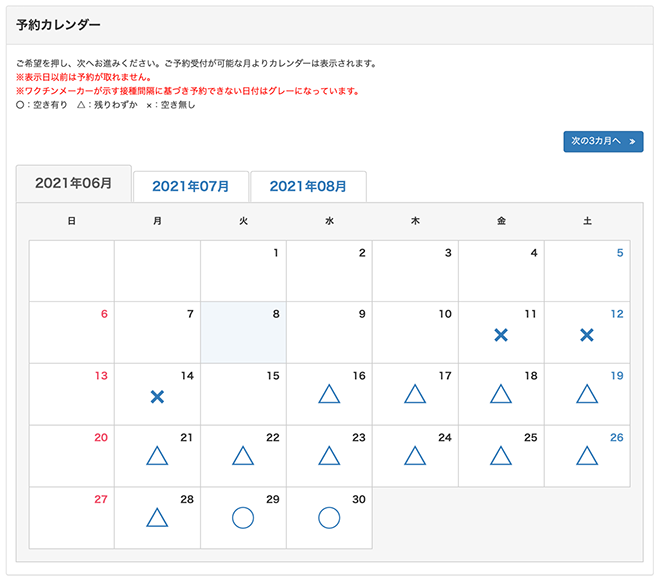Select the 2021年06月 tab

pyautogui.click(x=73, y=184)
